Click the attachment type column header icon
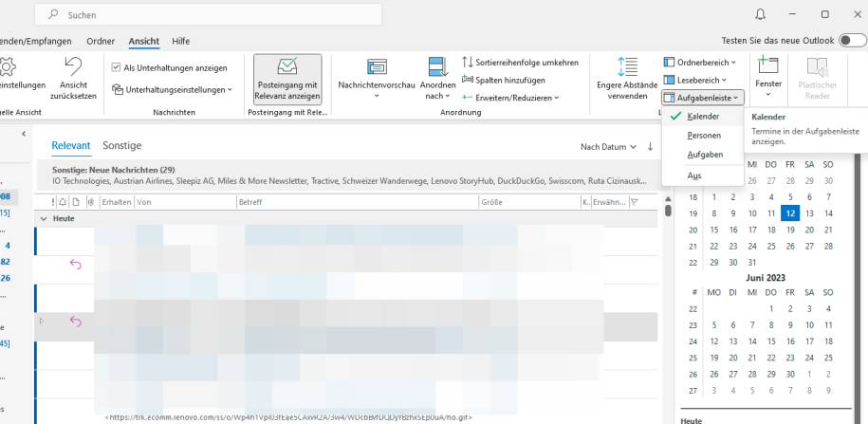This screenshot has height=424, width=868. click(77, 203)
